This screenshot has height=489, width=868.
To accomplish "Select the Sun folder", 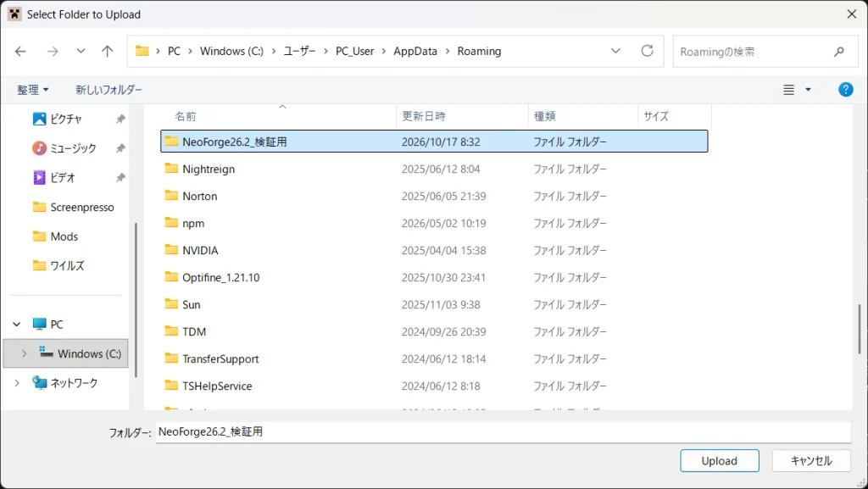I will pyautogui.click(x=434, y=304).
